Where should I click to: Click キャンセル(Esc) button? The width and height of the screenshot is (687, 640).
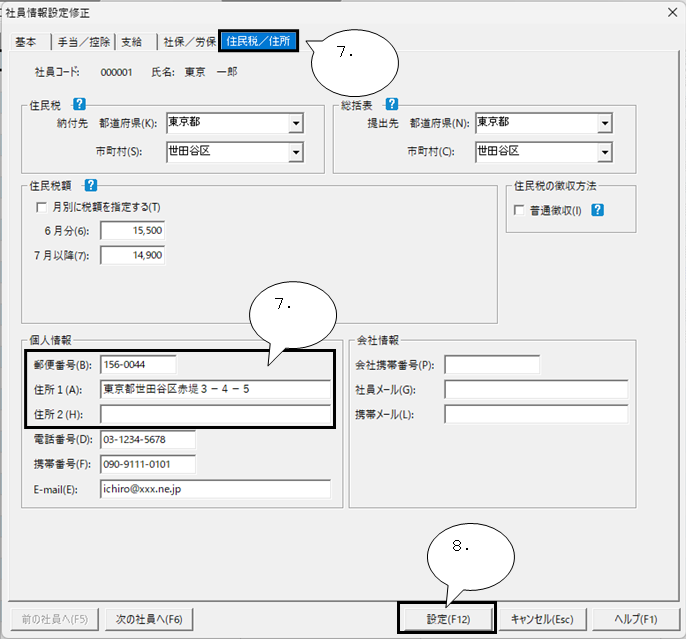pyautogui.click(x=542, y=619)
